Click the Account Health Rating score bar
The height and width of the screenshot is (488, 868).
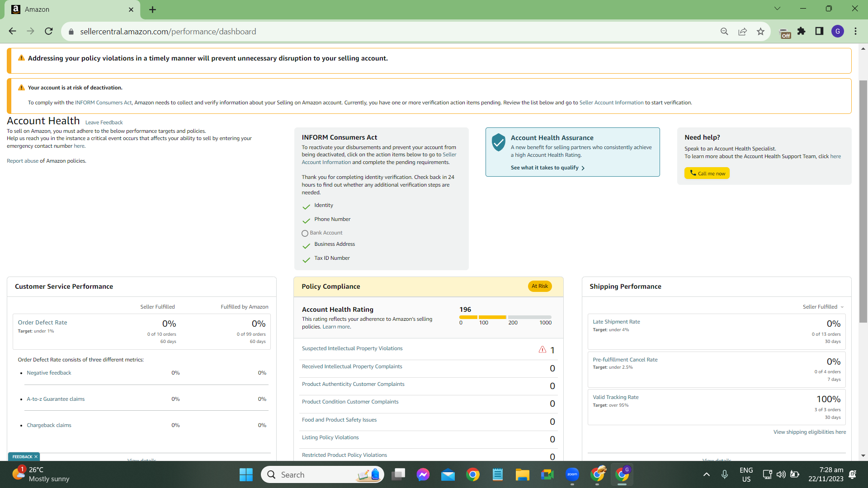[505, 317]
